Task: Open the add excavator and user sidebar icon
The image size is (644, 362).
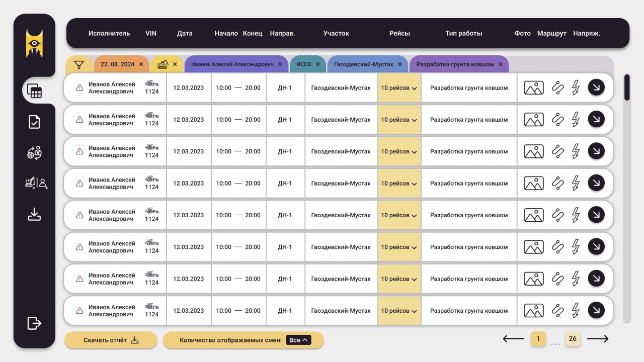Action: 36,184
